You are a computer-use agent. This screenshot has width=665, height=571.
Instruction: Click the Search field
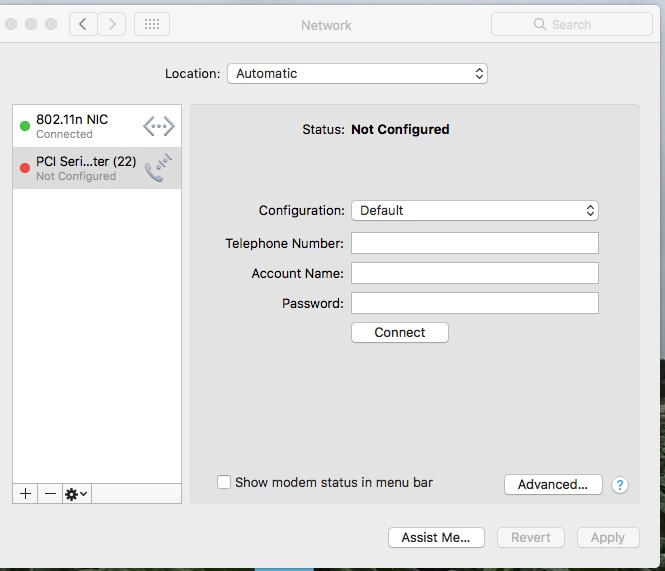click(571, 24)
